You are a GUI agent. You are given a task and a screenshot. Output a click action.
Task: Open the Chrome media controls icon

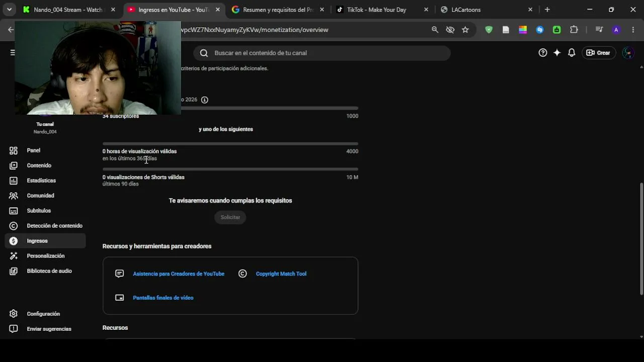599,30
